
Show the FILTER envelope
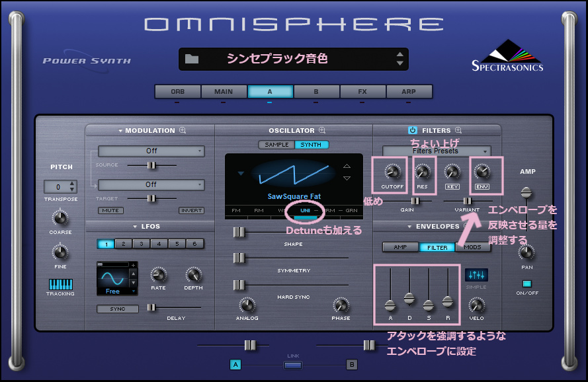437,247
